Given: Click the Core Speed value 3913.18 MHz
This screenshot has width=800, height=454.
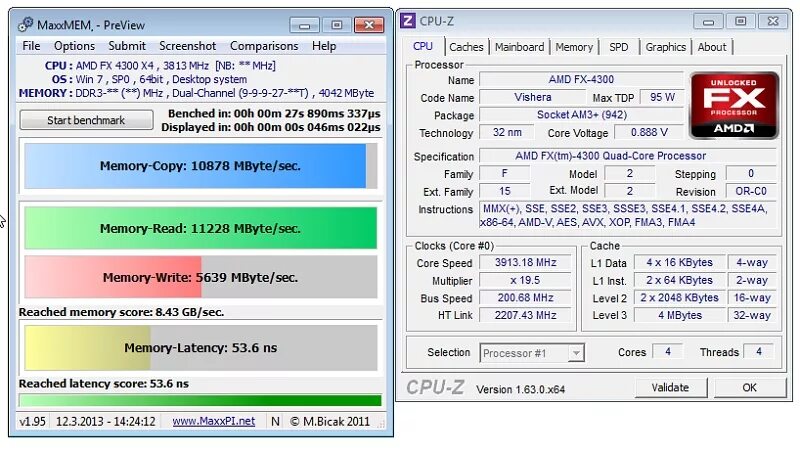Looking at the screenshot, I should pos(525,262).
